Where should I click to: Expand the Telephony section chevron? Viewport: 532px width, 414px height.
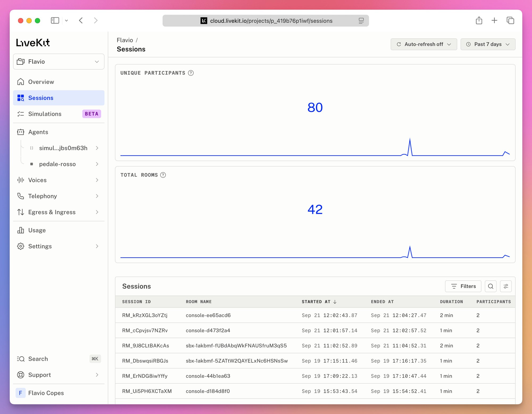pos(97,196)
